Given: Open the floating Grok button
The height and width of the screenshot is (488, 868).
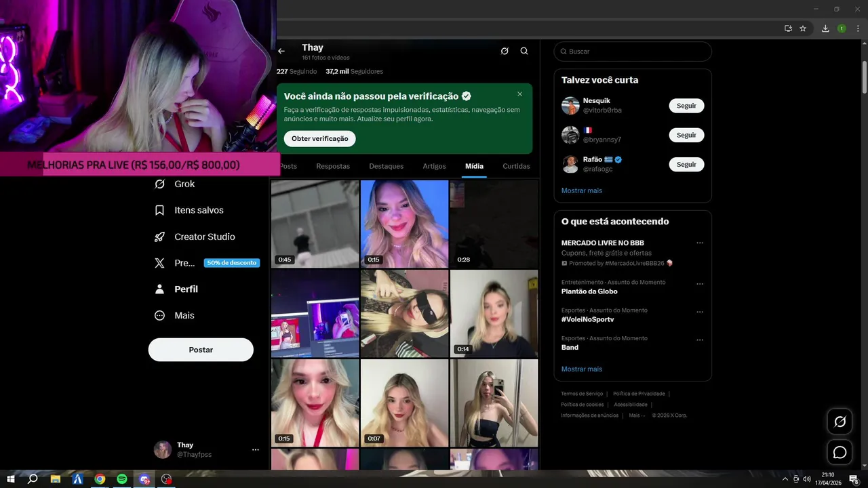Looking at the screenshot, I should 840,422.
